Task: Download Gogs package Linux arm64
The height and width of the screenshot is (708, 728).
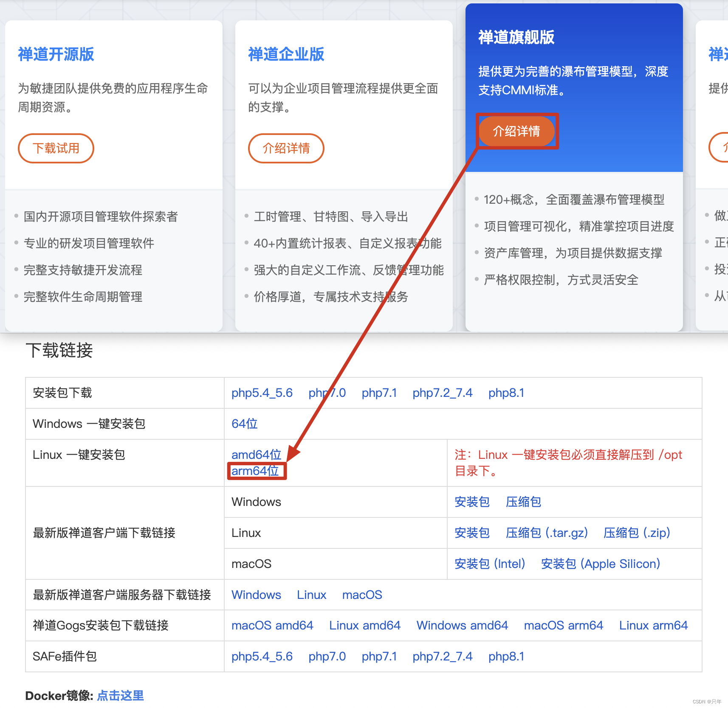Action: point(654,625)
